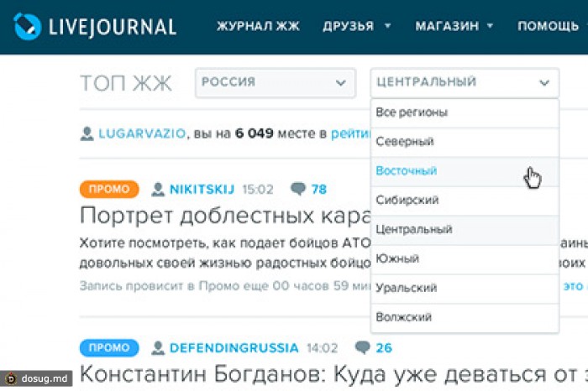Click the orange ПРОМО badge
This screenshot has height=391, width=588.
click(109, 189)
